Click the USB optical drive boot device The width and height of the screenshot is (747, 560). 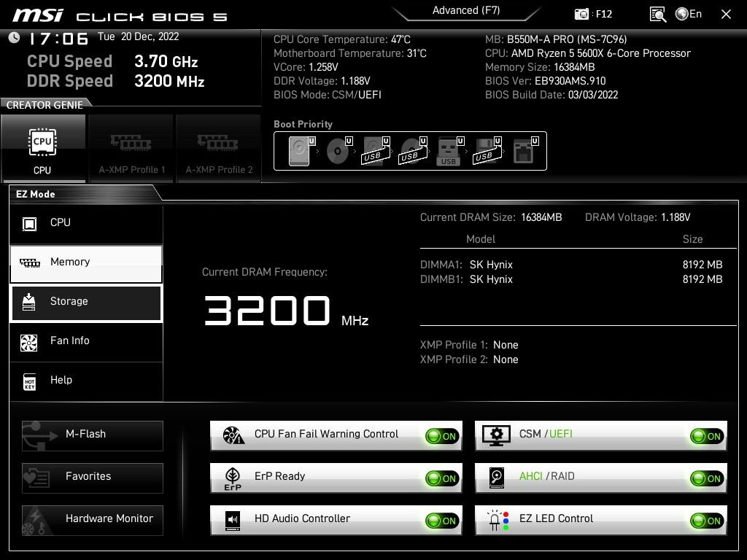tap(413, 151)
